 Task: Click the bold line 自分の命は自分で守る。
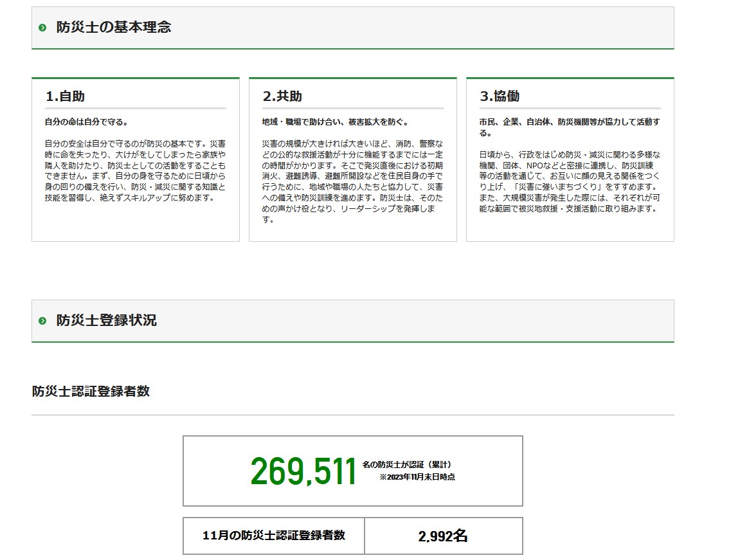86,122
